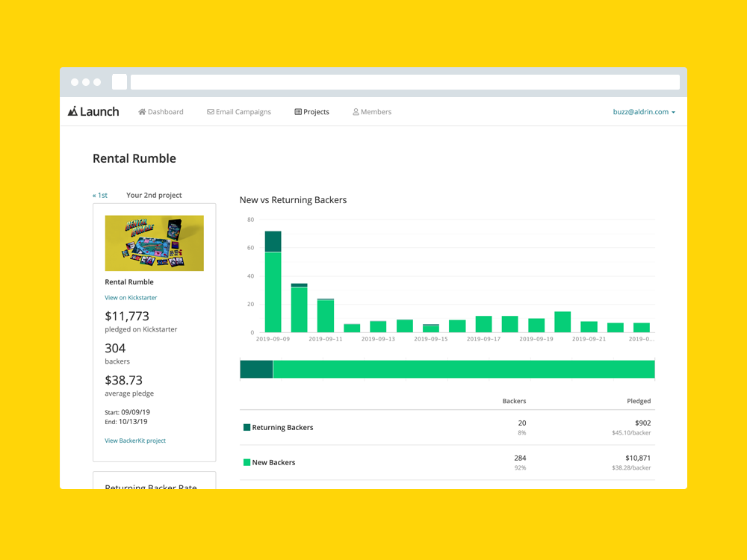Open the Email Campaigns nav item
747x560 pixels.
[239, 112]
